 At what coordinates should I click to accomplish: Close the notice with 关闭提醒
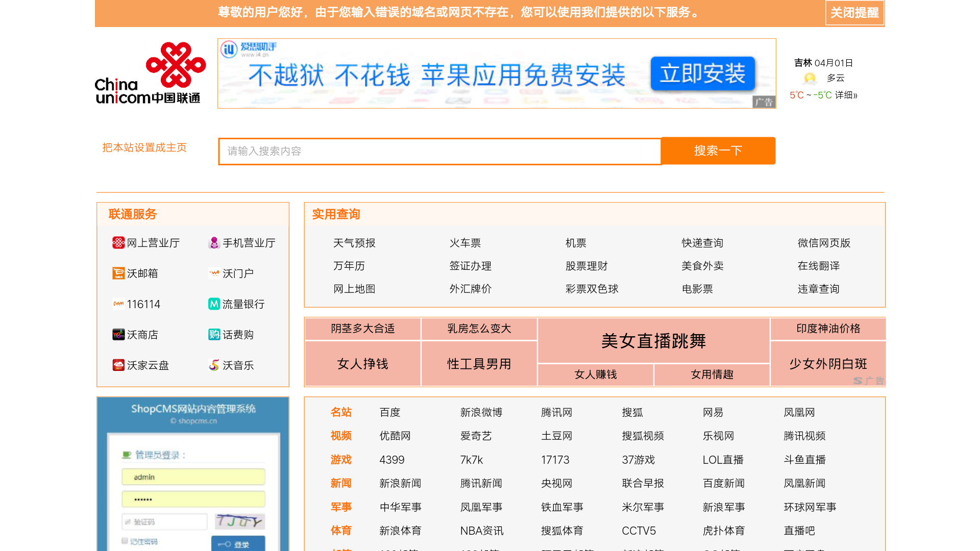[854, 13]
